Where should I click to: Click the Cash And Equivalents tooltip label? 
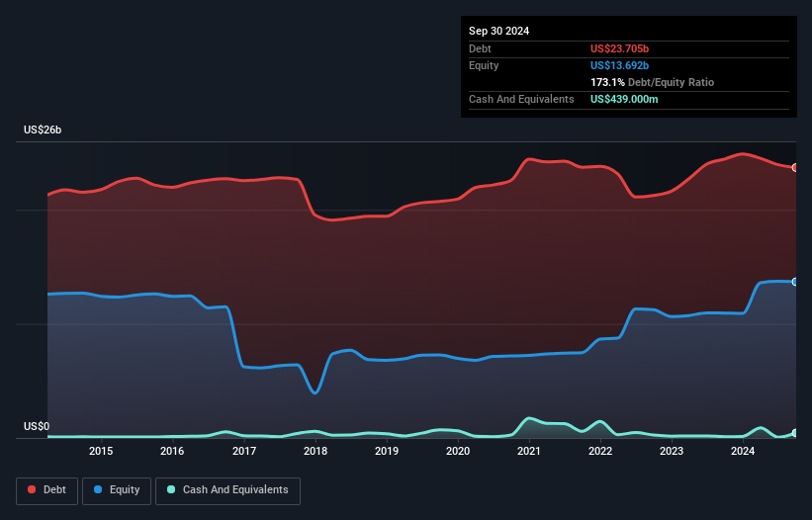[x=521, y=99]
